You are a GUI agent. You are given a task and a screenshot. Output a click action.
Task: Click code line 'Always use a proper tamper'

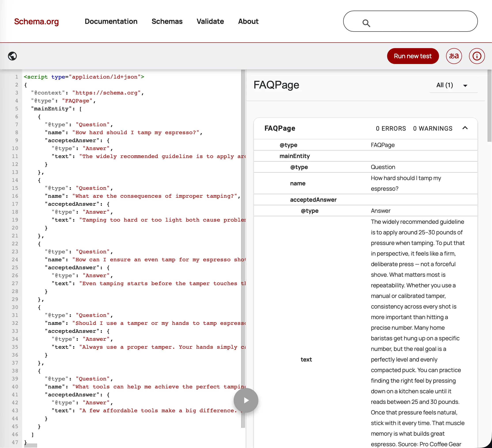(x=149, y=347)
